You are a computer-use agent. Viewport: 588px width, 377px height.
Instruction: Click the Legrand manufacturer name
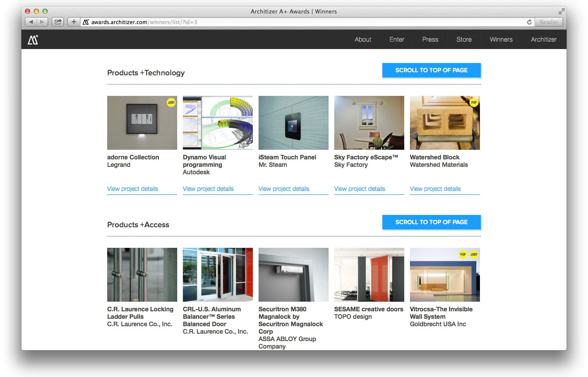pyautogui.click(x=119, y=165)
